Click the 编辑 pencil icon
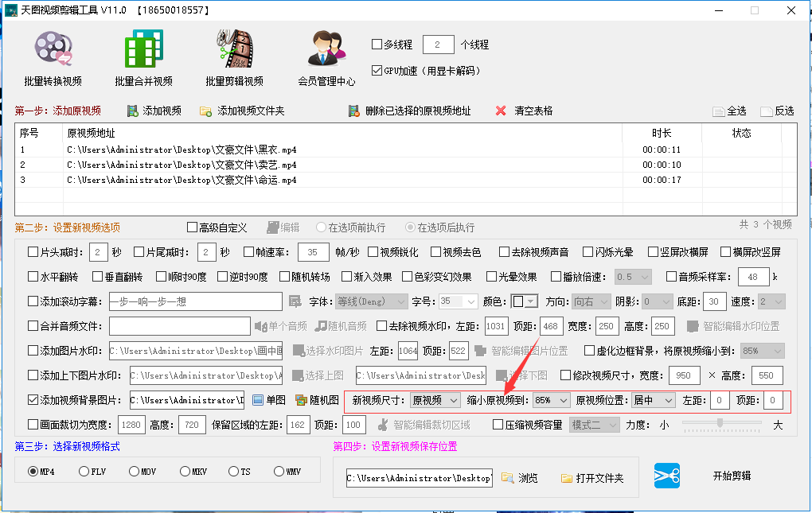Viewport: 812px width, 513px height. tap(273, 227)
